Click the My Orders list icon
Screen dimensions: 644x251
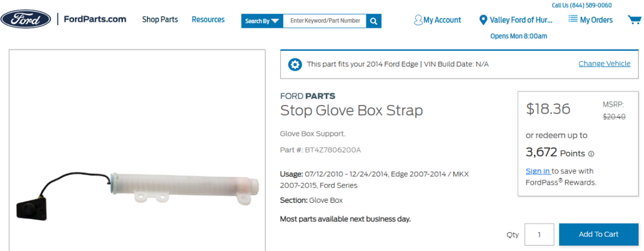point(573,19)
